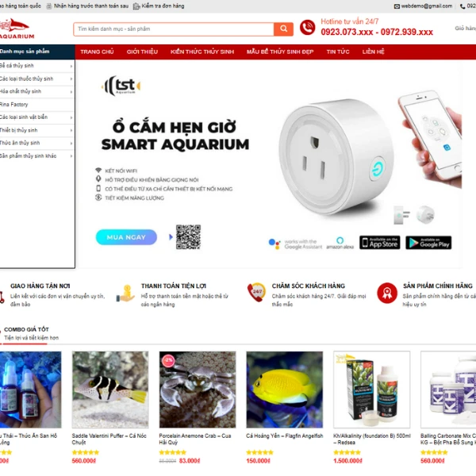Click the Aquarium shark logo
This screenshot has width=476, height=476.
(x=17, y=29)
